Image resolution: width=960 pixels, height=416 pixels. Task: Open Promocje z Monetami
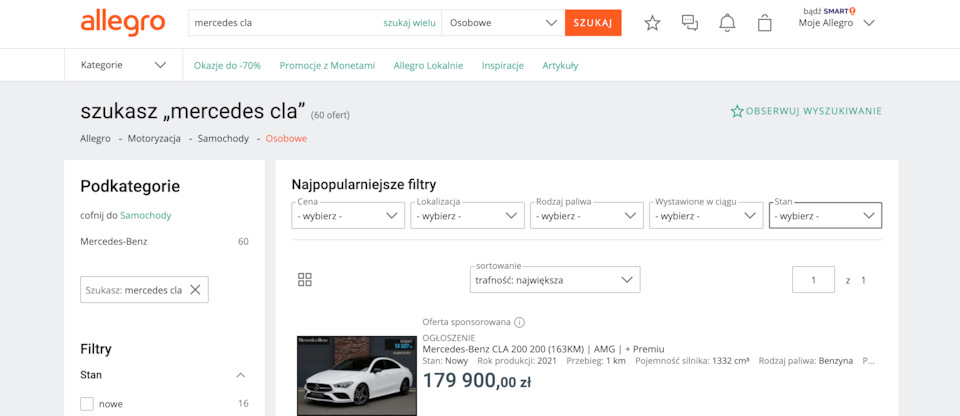pos(328,66)
